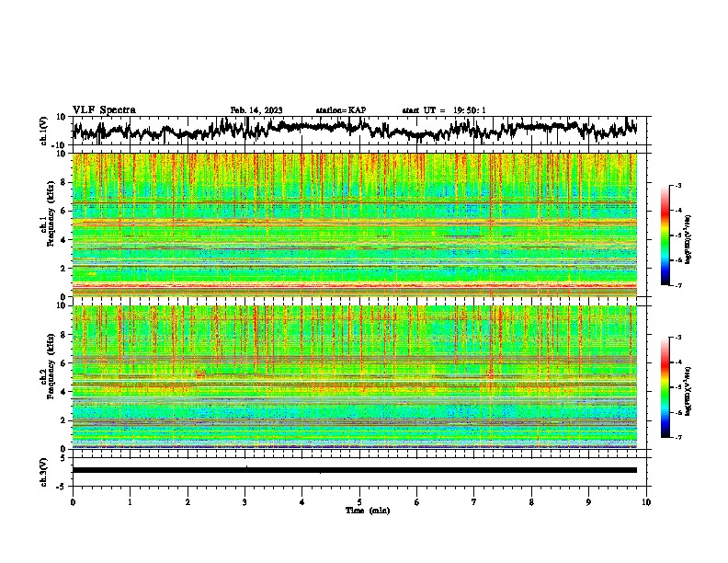
Task: Click the 'ch.3(V)' axis label
Action: click(44, 472)
